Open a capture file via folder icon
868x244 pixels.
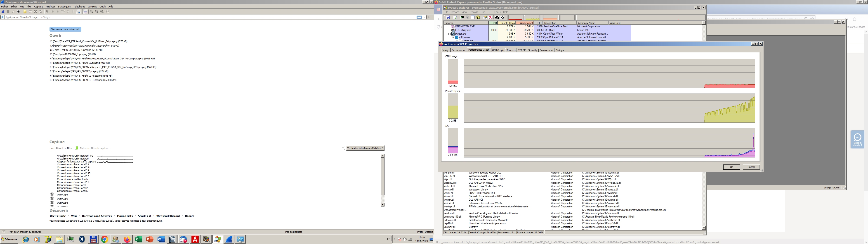tap(25, 12)
